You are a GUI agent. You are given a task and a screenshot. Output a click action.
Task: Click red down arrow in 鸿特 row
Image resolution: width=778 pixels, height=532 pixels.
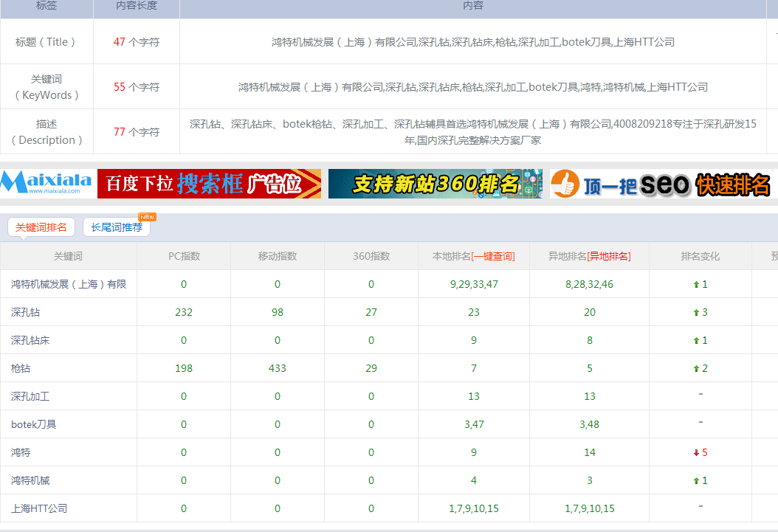[695, 453]
